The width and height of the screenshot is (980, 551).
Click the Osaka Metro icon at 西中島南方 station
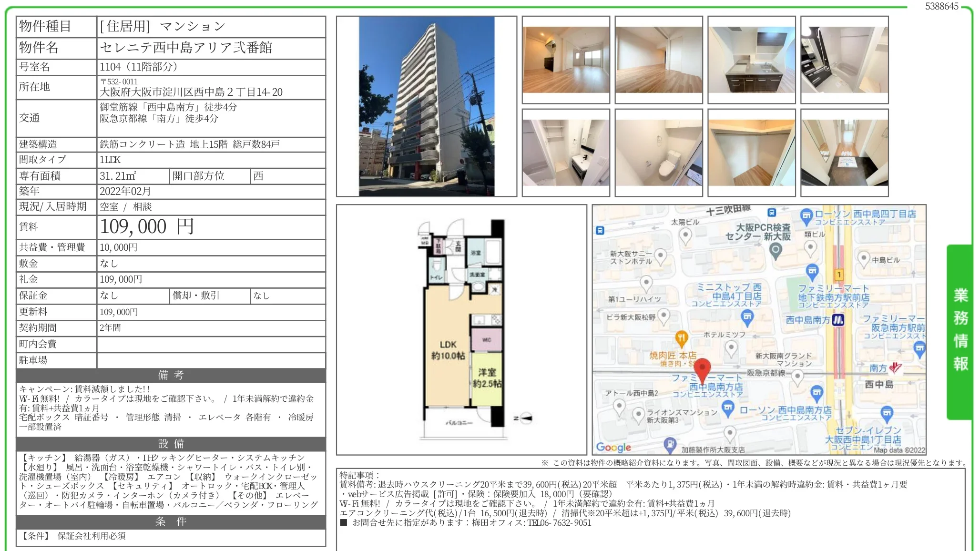tap(839, 319)
